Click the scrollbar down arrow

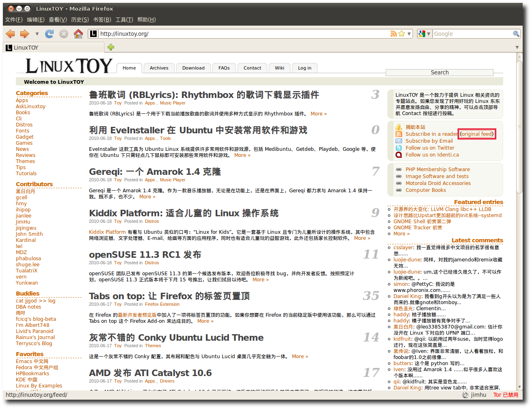click(519, 387)
